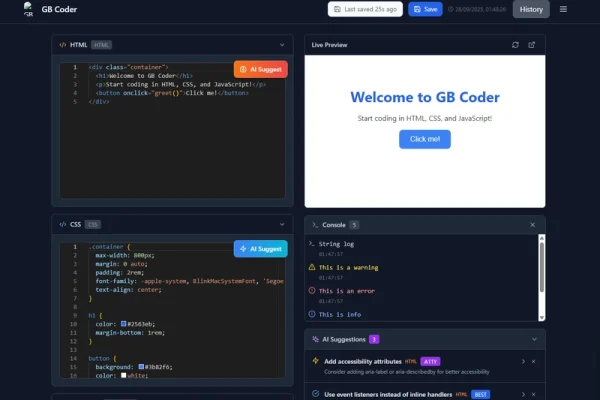Request AI Suggest for CSS code
This screenshot has height=400, width=600.
260,248
